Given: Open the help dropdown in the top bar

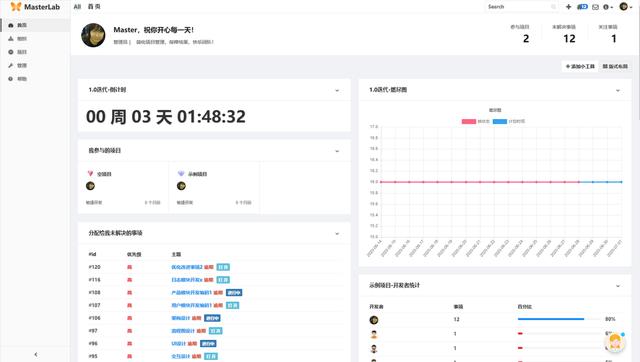Looking at the screenshot, I should pyautogui.click(x=608, y=7).
